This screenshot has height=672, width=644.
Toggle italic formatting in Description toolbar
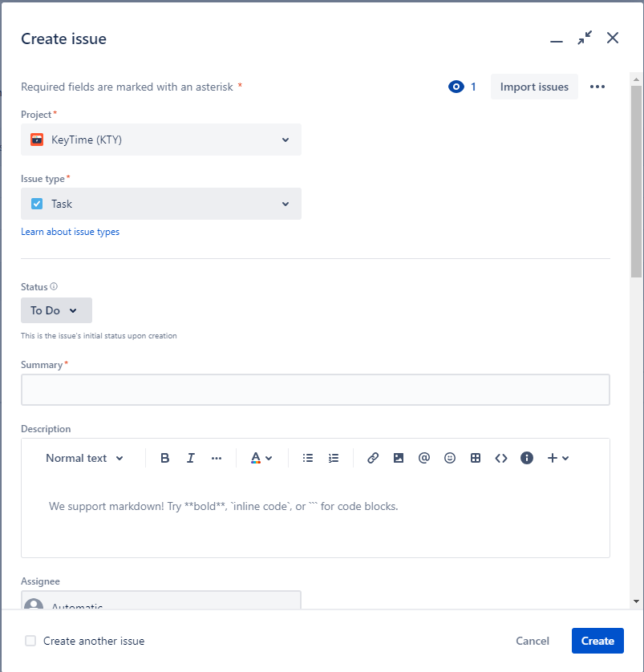[x=191, y=458]
